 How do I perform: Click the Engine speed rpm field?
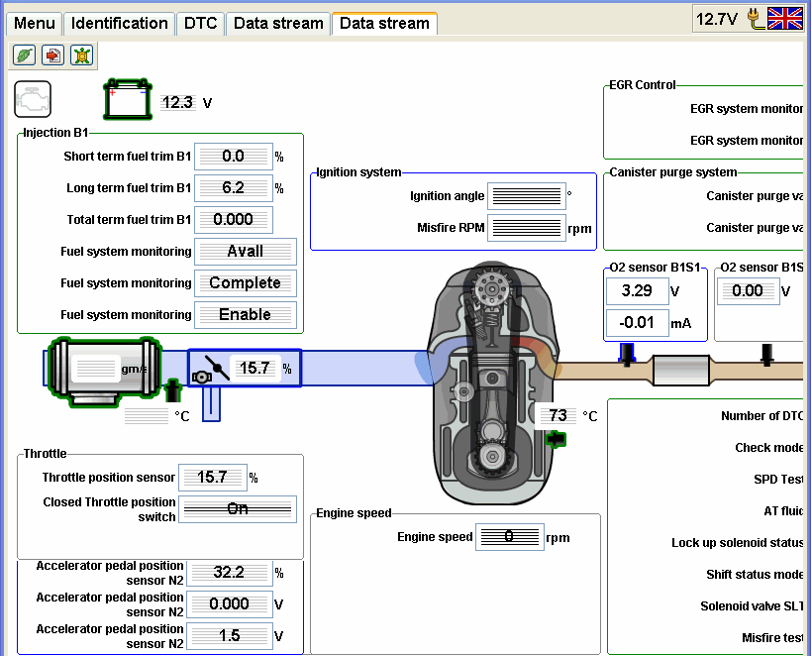click(x=509, y=537)
